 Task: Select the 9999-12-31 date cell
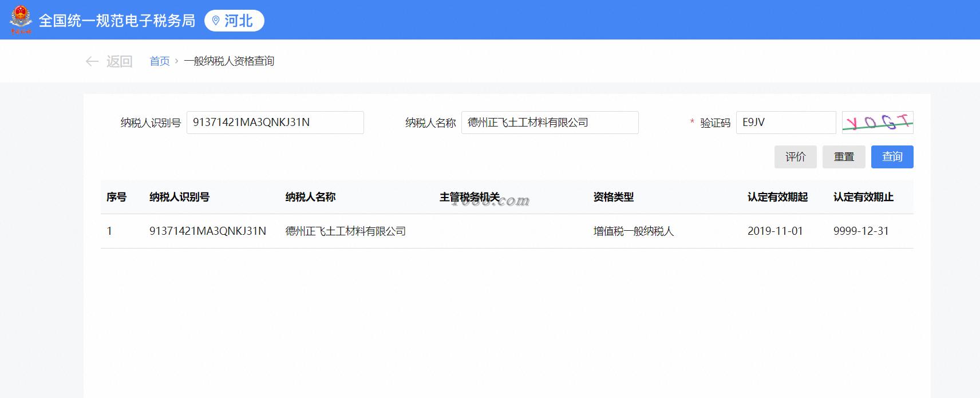coord(861,231)
